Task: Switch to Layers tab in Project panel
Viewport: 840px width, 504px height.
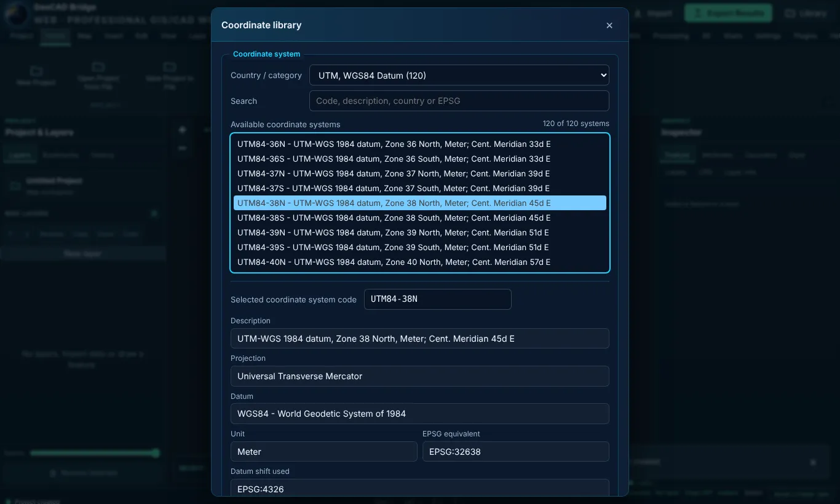Action: click(20, 156)
